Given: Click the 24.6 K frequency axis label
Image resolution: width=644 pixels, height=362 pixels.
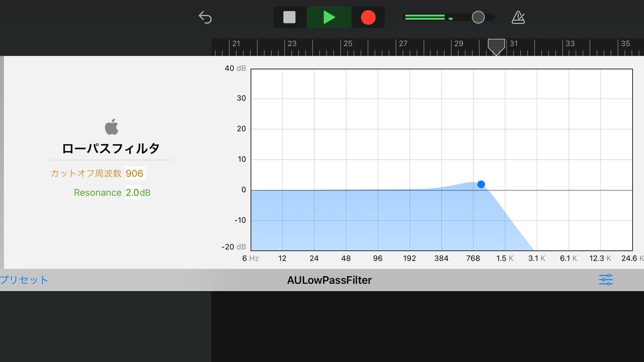Looking at the screenshot, I should 632,258.
